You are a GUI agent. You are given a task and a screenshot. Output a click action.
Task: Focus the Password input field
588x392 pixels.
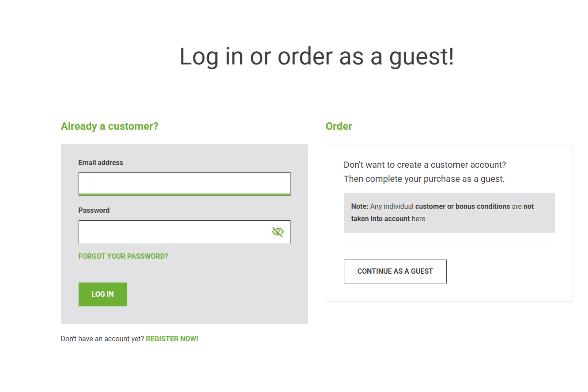(174, 232)
